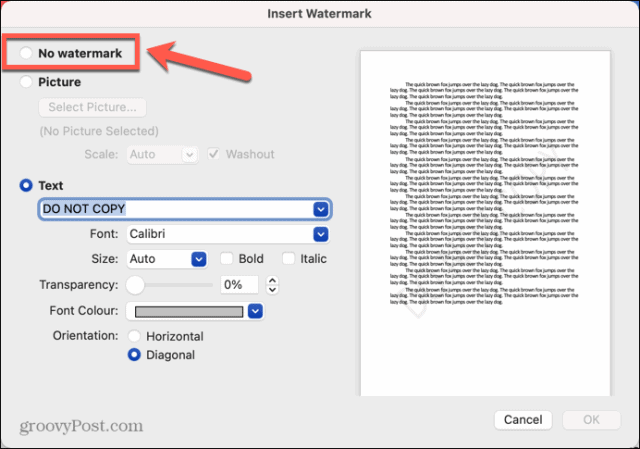Enable the Bold checkbox
640x449 pixels.
click(x=226, y=259)
